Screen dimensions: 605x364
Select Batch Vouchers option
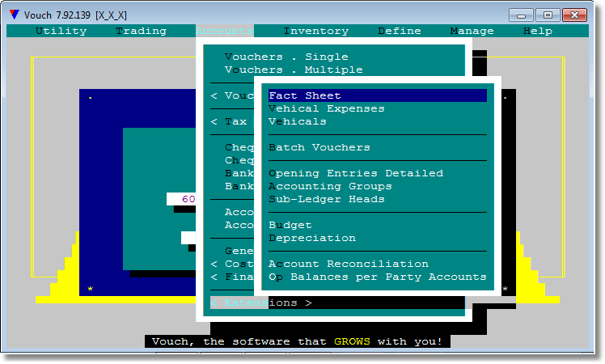click(x=319, y=147)
